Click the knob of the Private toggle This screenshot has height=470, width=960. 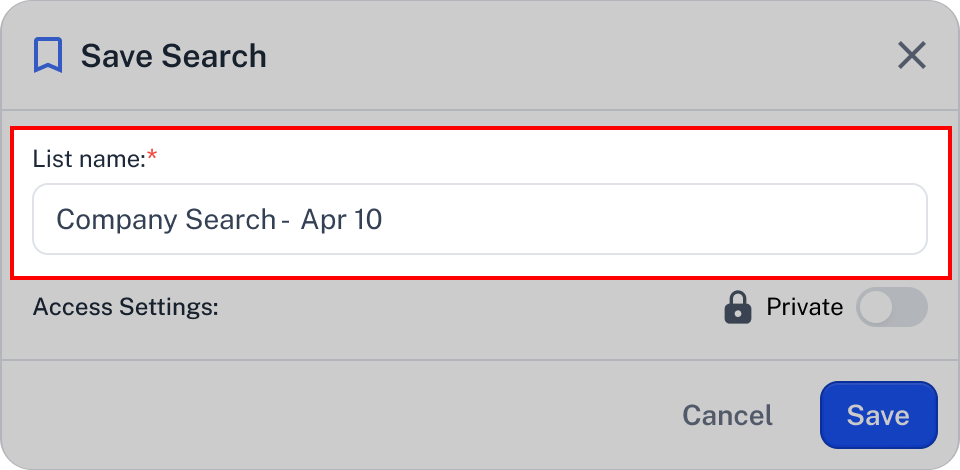[x=876, y=307]
